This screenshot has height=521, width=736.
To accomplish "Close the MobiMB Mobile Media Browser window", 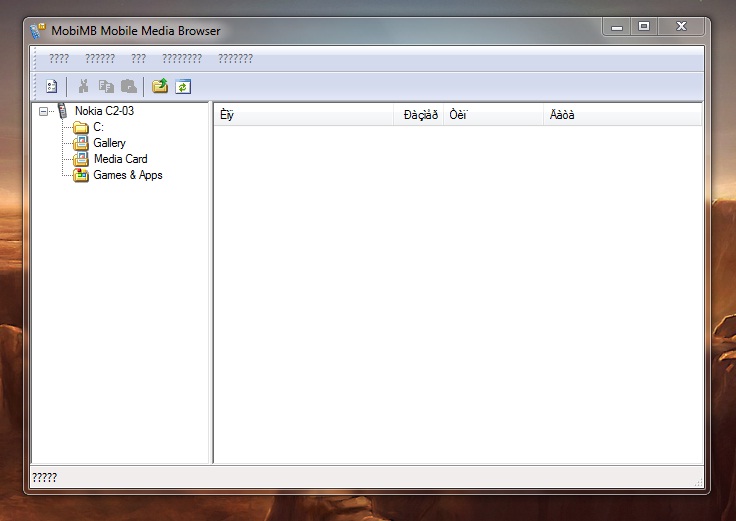I will pos(681,27).
